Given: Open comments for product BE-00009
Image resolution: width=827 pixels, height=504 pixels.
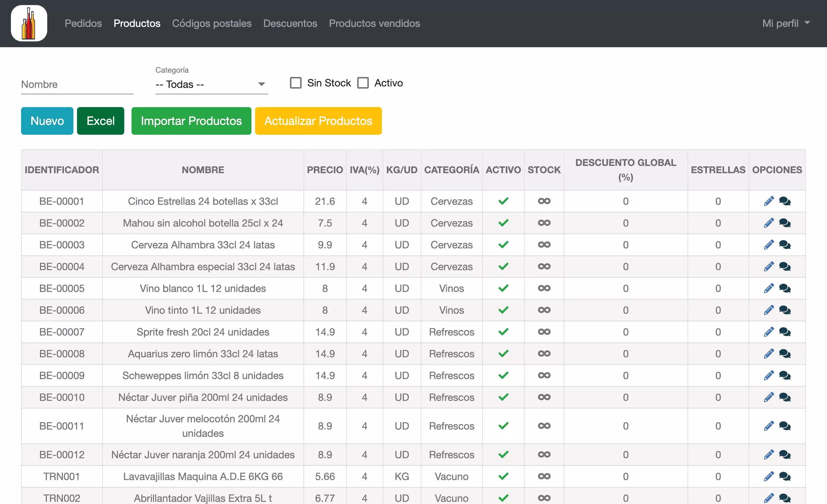Looking at the screenshot, I should [x=785, y=375].
